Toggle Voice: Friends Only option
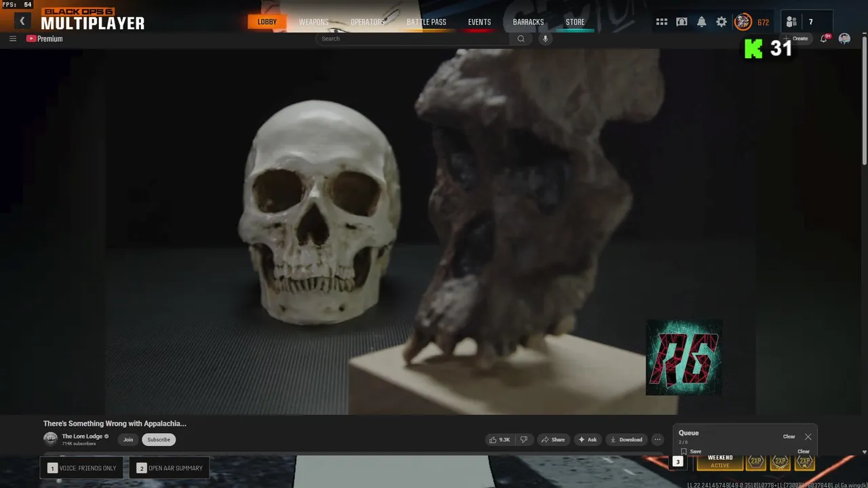Image resolution: width=868 pixels, height=488 pixels. tap(82, 468)
